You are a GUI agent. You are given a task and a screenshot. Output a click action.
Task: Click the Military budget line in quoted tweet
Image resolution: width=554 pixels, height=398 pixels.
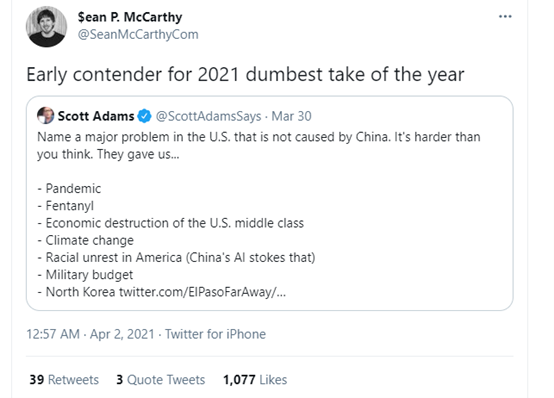pyautogui.click(x=85, y=275)
